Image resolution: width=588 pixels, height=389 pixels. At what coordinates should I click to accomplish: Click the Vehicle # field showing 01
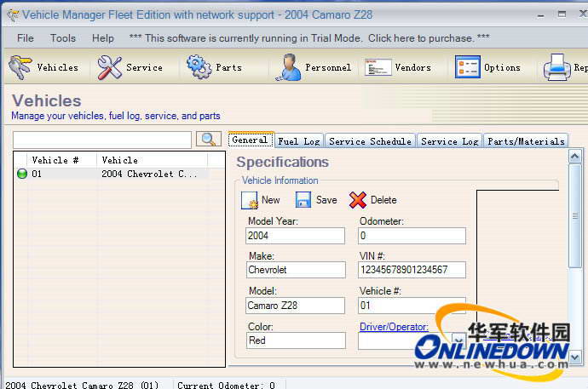click(x=412, y=306)
